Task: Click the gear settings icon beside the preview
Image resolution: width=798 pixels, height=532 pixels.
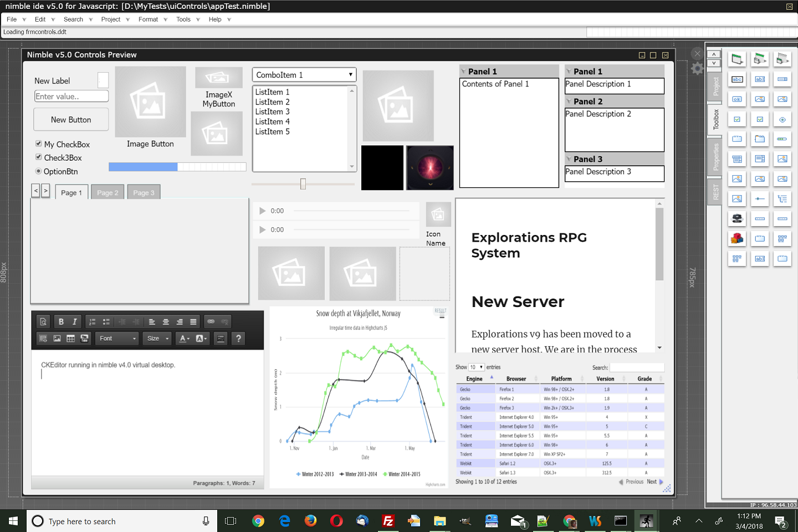Action: click(x=697, y=68)
